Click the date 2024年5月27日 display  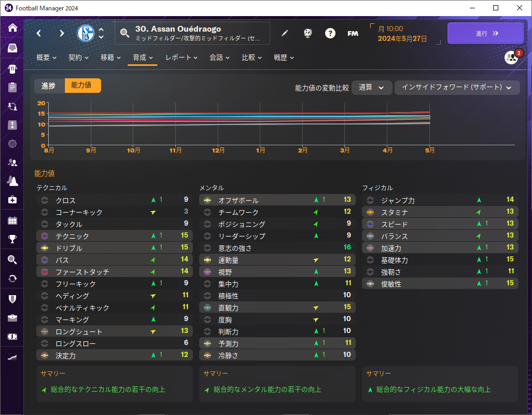click(402, 39)
